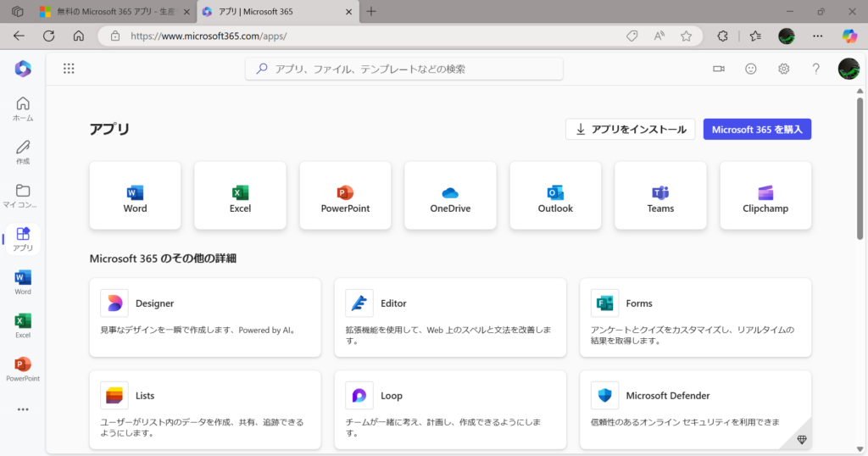Launch the PowerPoint app tile

tap(346, 195)
